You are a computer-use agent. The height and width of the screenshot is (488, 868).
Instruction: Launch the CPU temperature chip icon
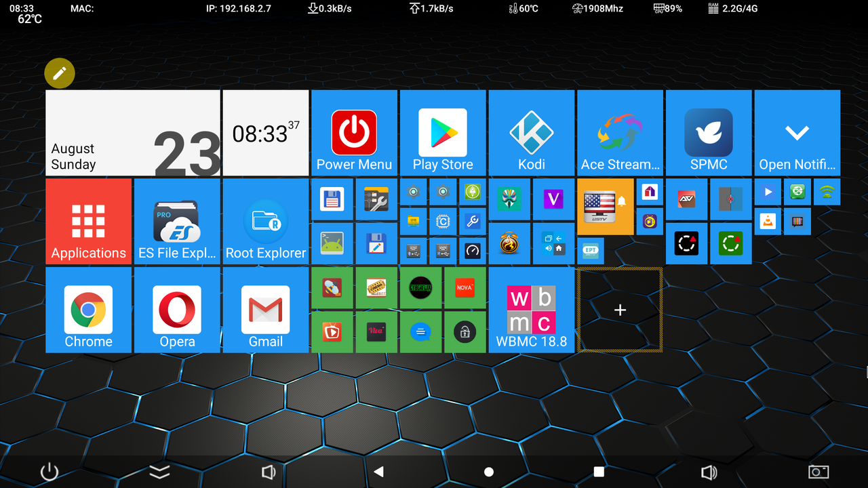click(443, 221)
